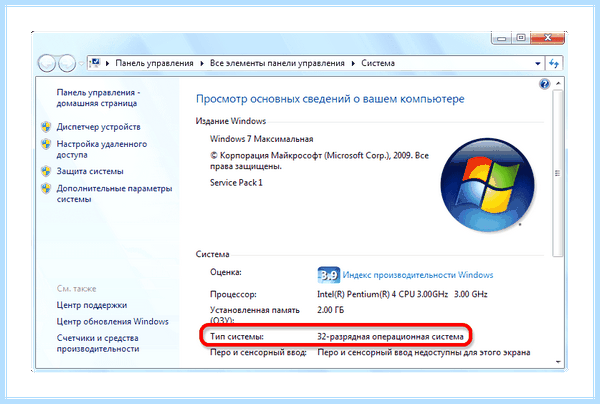Open the blue help question mark icon
This screenshot has height=404, width=600.
544,84
